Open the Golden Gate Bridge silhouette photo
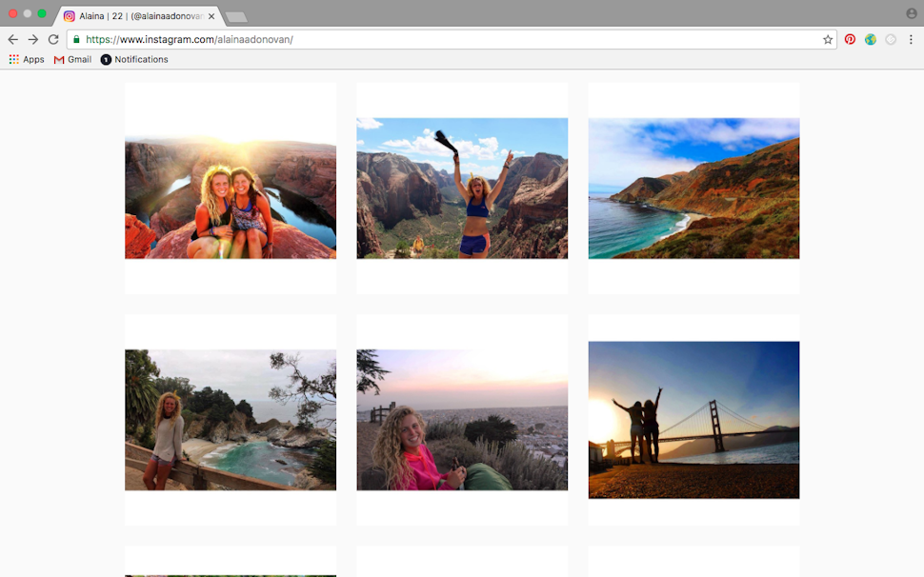The image size is (924, 577). click(x=693, y=420)
